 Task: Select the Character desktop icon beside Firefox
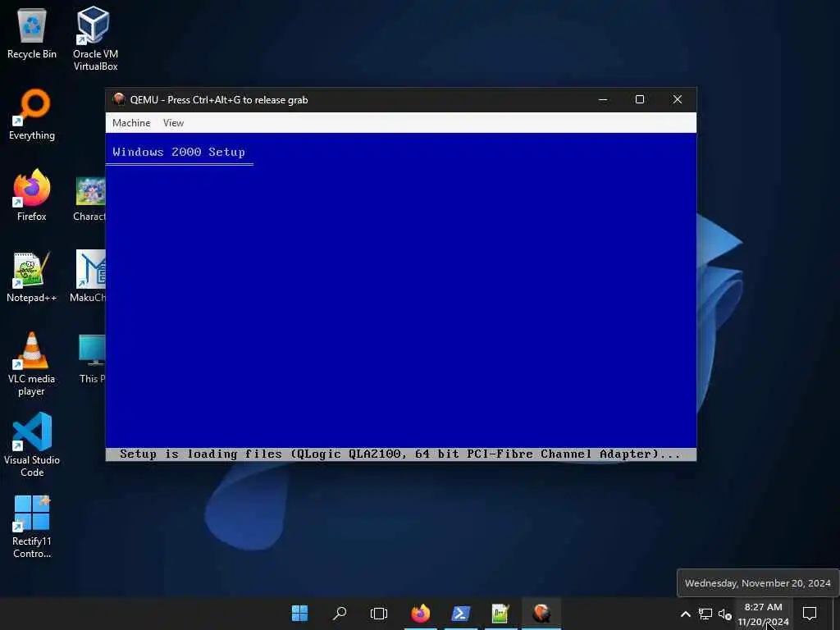pyautogui.click(x=89, y=199)
